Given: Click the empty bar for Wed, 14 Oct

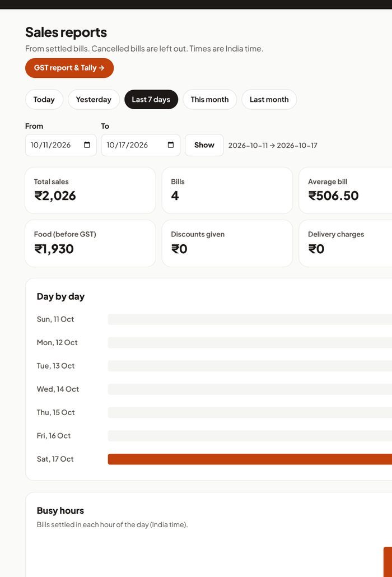Looking at the screenshot, I should tap(250, 389).
